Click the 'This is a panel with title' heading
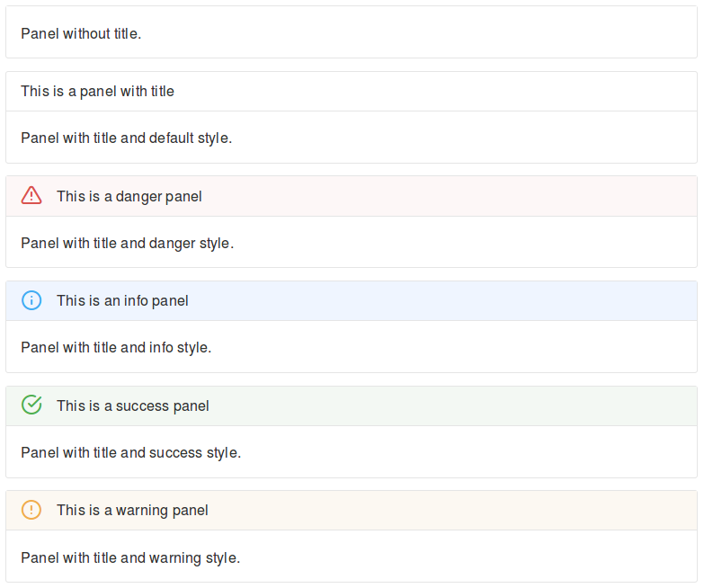Viewport: 704px width, 588px height. (x=97, y=91)
